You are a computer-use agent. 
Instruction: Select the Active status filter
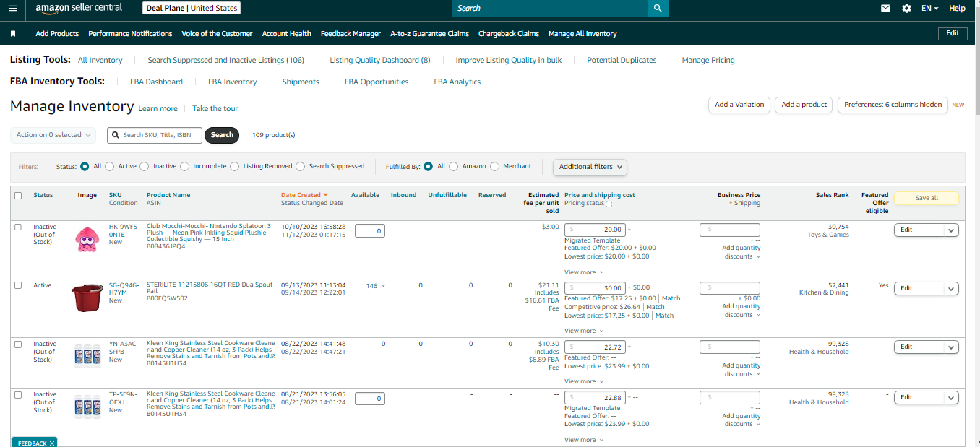[110, 166]
